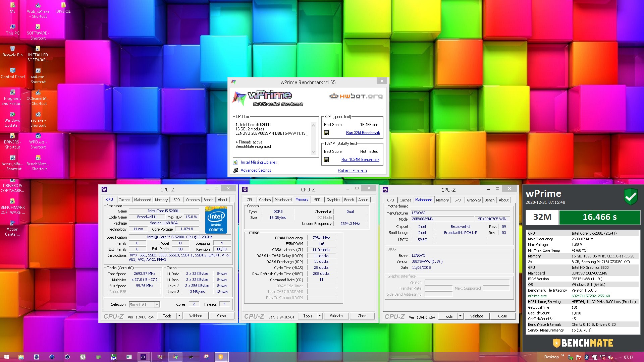Click the mainboard Model field 20BV003SMN
The width and height of the screenshot is (644, 362).
(443, 219)
